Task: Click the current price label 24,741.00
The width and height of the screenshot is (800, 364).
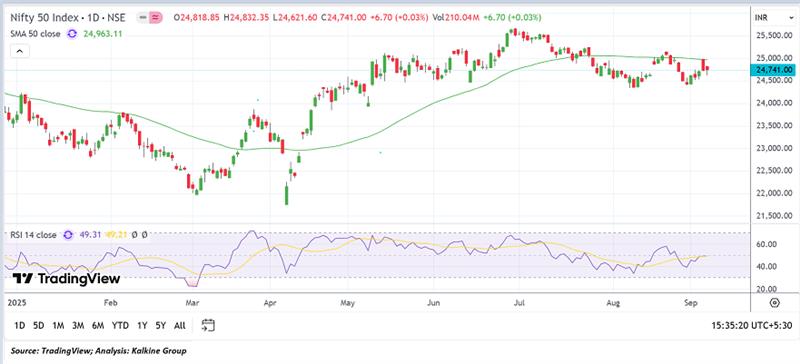Action: 773,70
